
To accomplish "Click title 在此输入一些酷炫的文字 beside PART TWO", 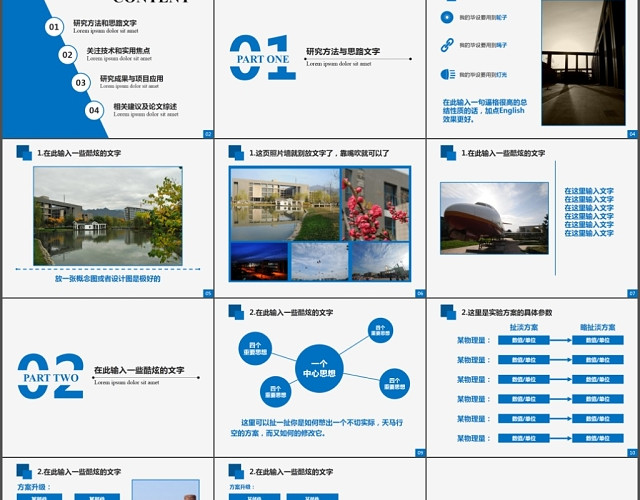I will [139, 370].
